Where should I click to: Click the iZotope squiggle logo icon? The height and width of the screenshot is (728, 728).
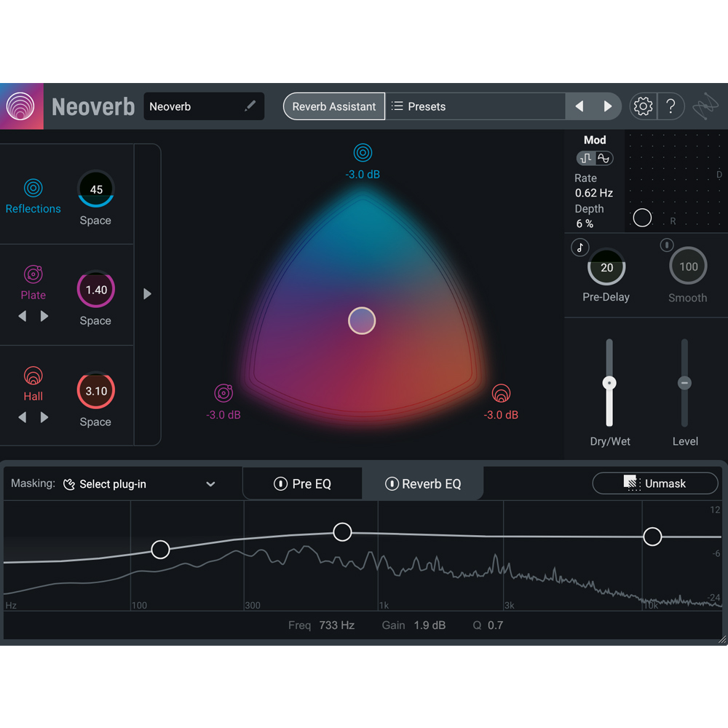pos(705,106)
